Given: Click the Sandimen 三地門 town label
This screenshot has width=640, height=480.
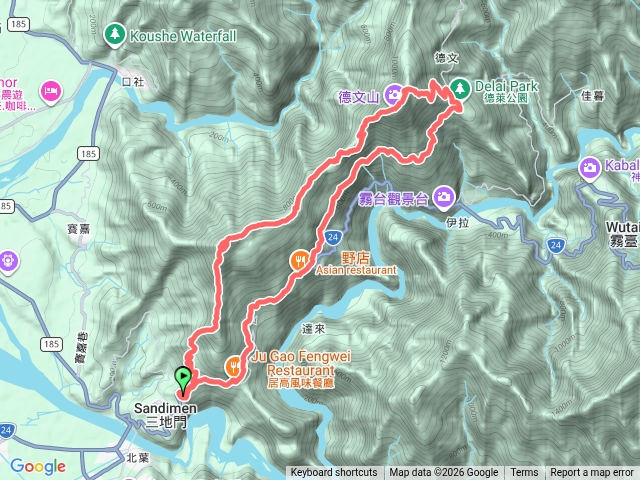Looking at the screenshot, I should point(165,415).
